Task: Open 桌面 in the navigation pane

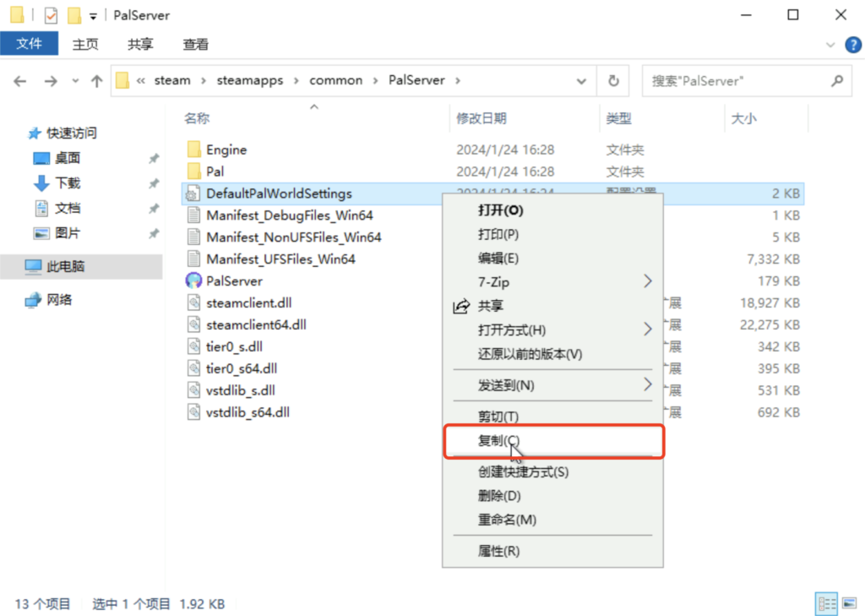Action: [68, 158]
